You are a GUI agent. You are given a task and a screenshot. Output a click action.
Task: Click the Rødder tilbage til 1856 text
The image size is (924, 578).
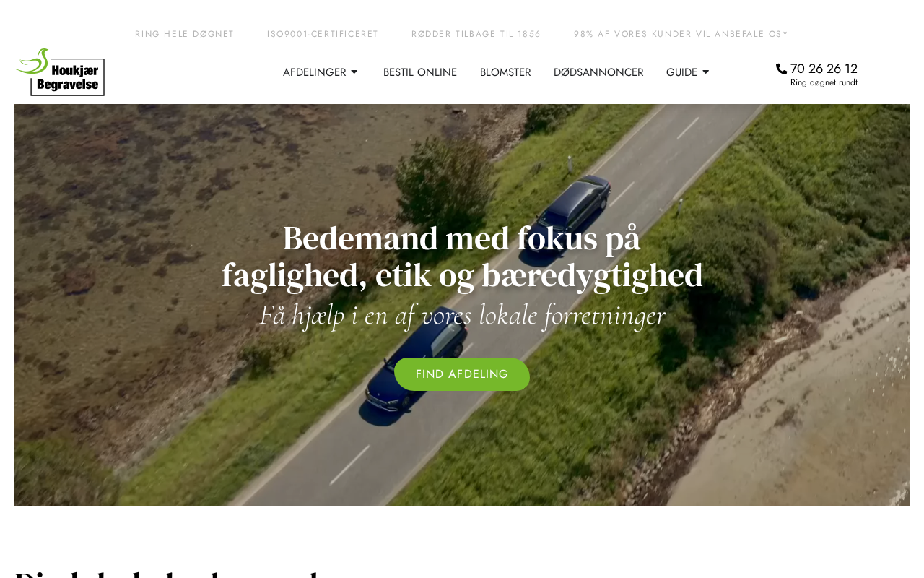[x=476, y=34]
